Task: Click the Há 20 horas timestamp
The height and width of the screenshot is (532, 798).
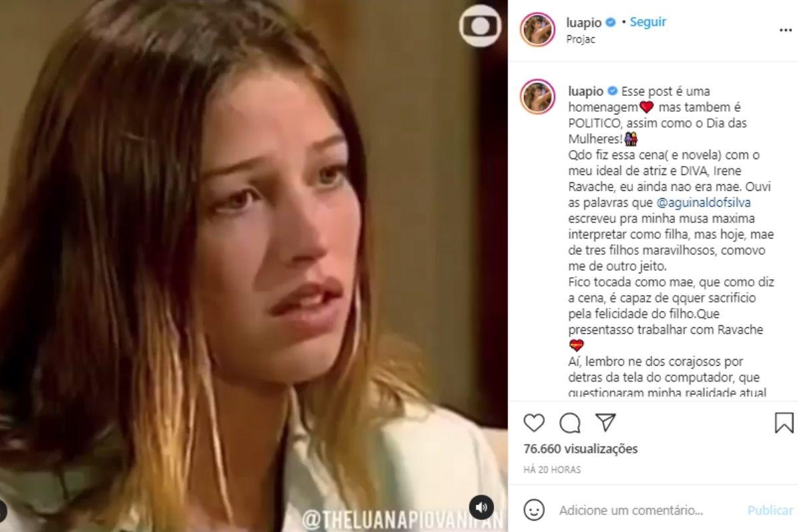Action: point(552,469)
